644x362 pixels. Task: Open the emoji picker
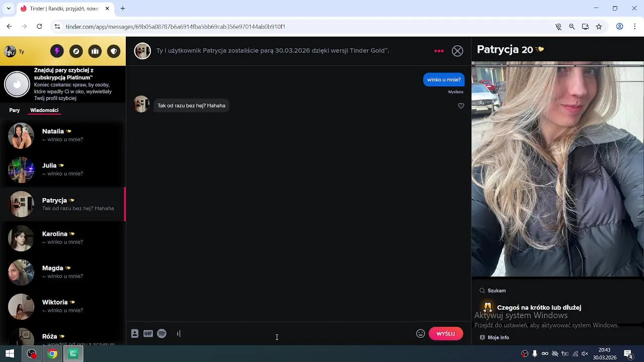[421, 333]
